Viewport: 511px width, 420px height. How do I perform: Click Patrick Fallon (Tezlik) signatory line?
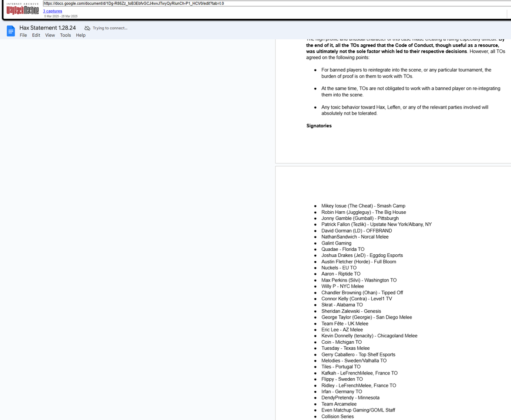click(376, 224)
